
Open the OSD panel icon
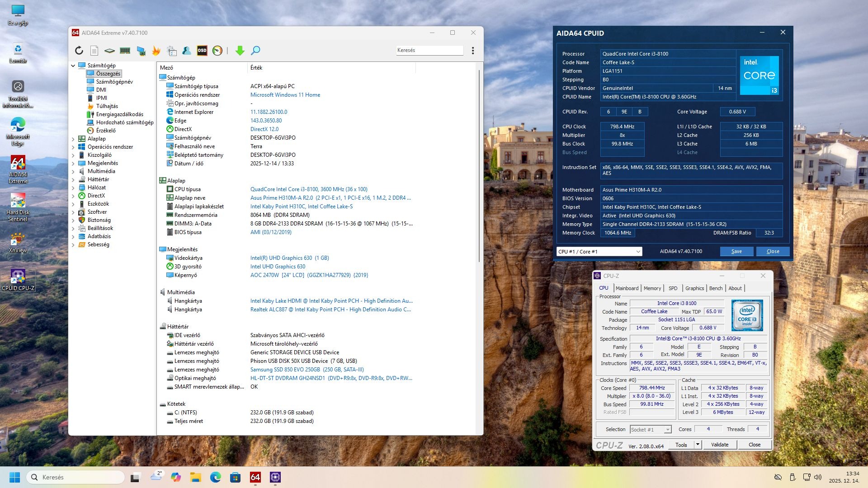(x=202, y=51)
